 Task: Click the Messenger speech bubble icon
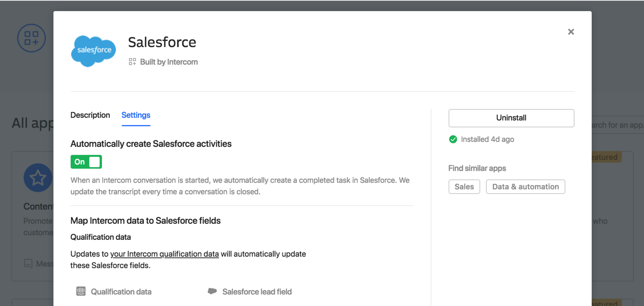tap(28, 263)
